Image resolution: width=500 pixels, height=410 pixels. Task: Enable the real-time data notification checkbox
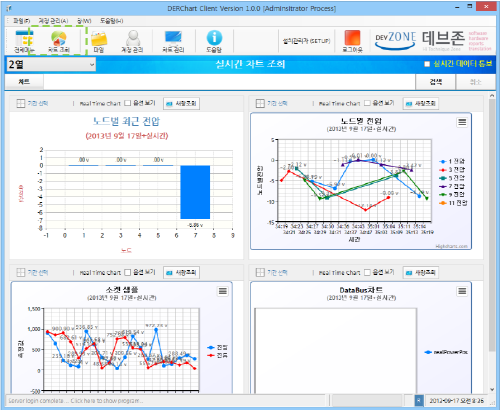coord(427,64)
